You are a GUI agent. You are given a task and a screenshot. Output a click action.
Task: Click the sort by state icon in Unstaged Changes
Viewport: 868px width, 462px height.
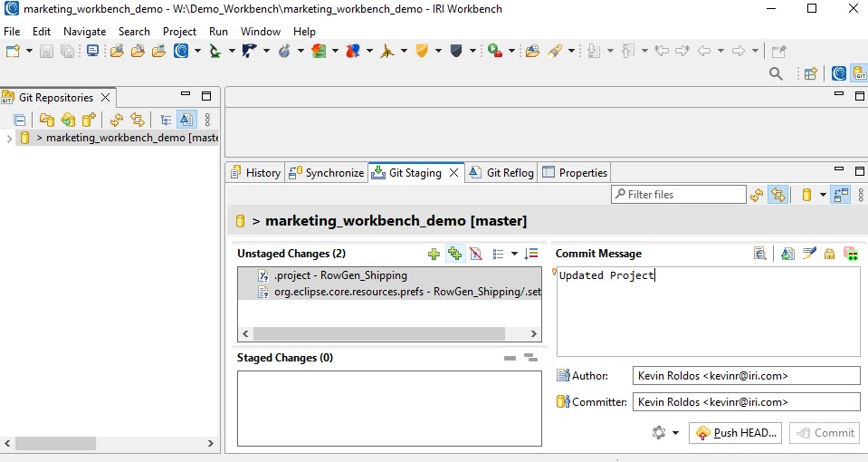[x=531, y=254]
